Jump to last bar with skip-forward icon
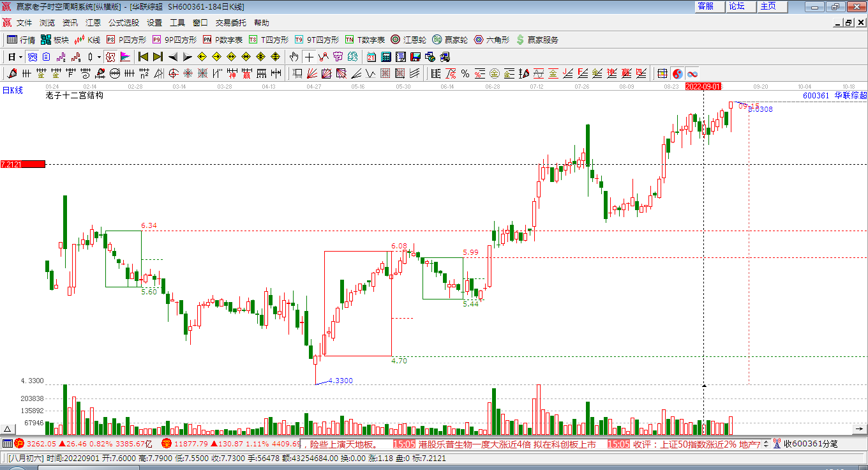868x470 pixels. point(158,57)
